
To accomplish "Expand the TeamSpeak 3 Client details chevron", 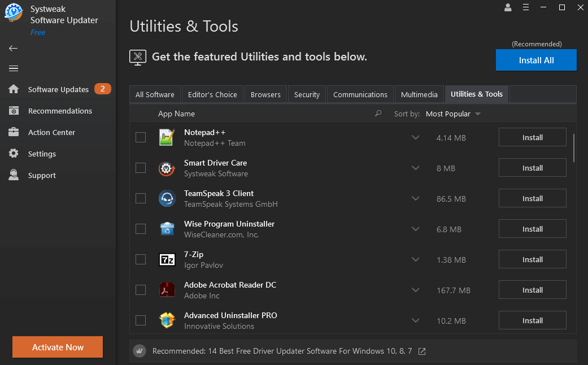I will (415, 198).
